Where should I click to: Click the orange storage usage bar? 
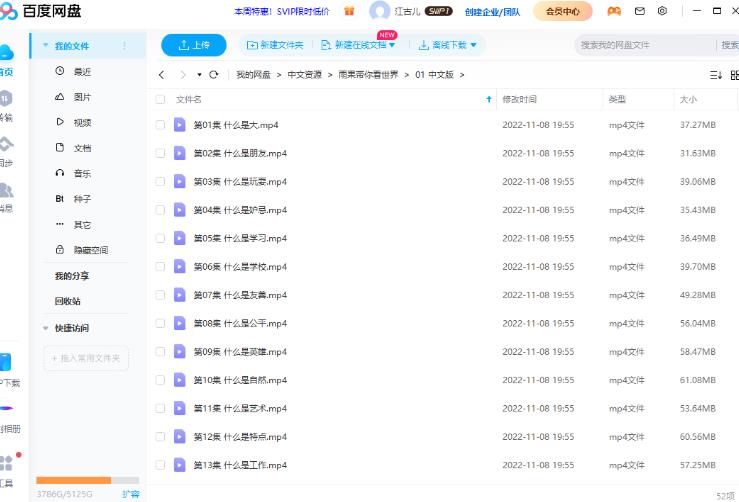74,480
